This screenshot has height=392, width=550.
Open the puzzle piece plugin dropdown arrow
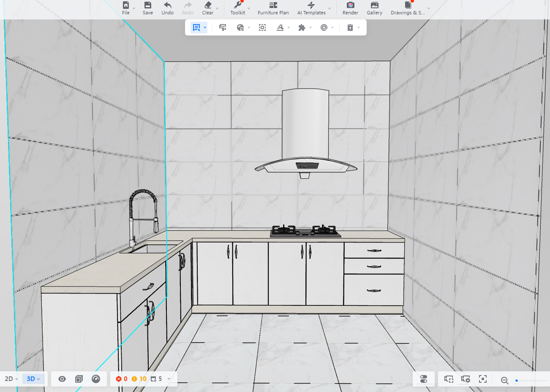310,28
